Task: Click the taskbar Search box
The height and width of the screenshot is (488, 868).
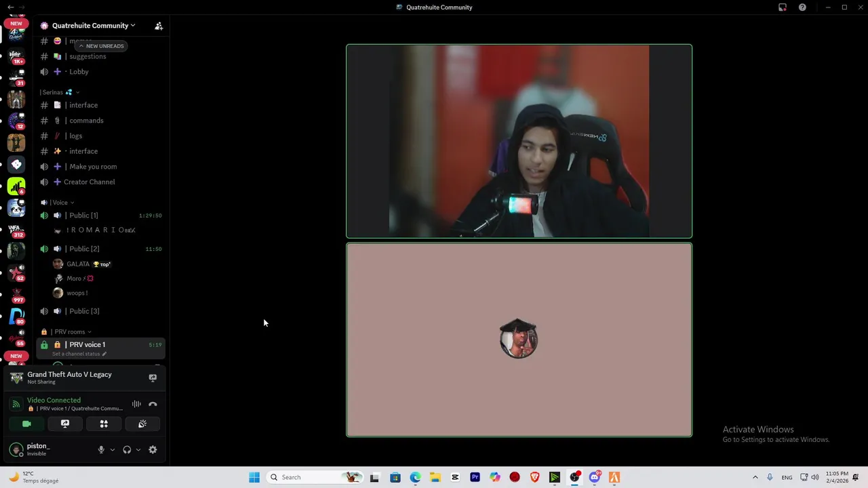Action: (315, 477)
